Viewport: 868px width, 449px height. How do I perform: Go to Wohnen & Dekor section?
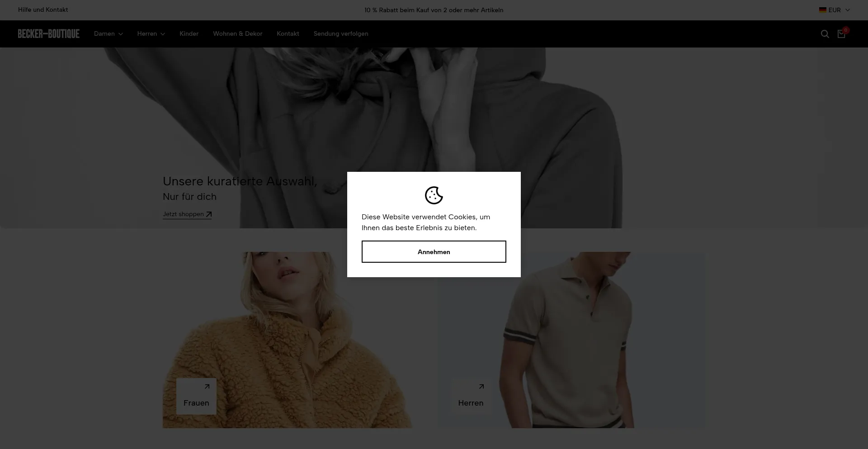click(237, 34)
